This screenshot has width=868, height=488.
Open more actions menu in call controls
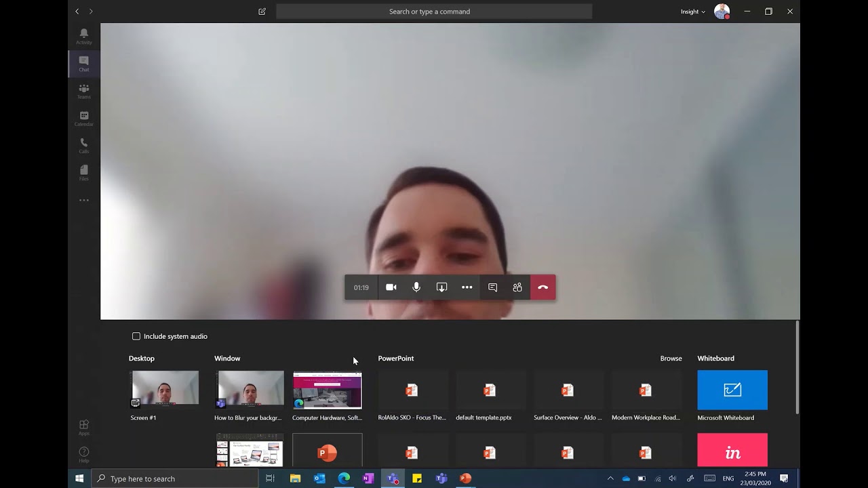pos(467,287)
